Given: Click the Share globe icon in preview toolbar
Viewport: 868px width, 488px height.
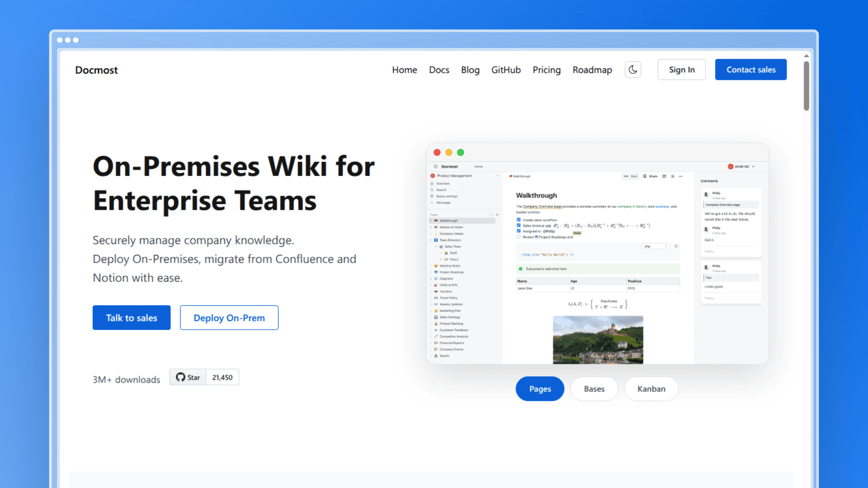Looking at the screenshot, I should pyautogui.click(x=645, y=176).
